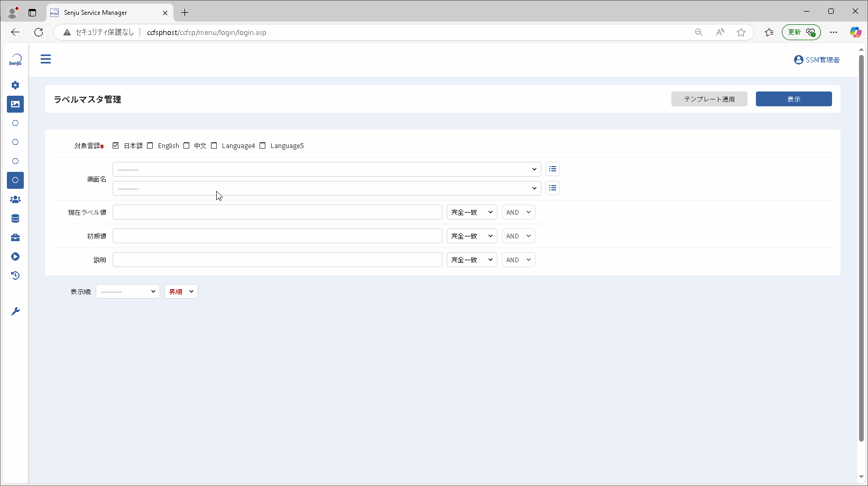Open the SSM管理者 user menu

(x=817, y=60)
